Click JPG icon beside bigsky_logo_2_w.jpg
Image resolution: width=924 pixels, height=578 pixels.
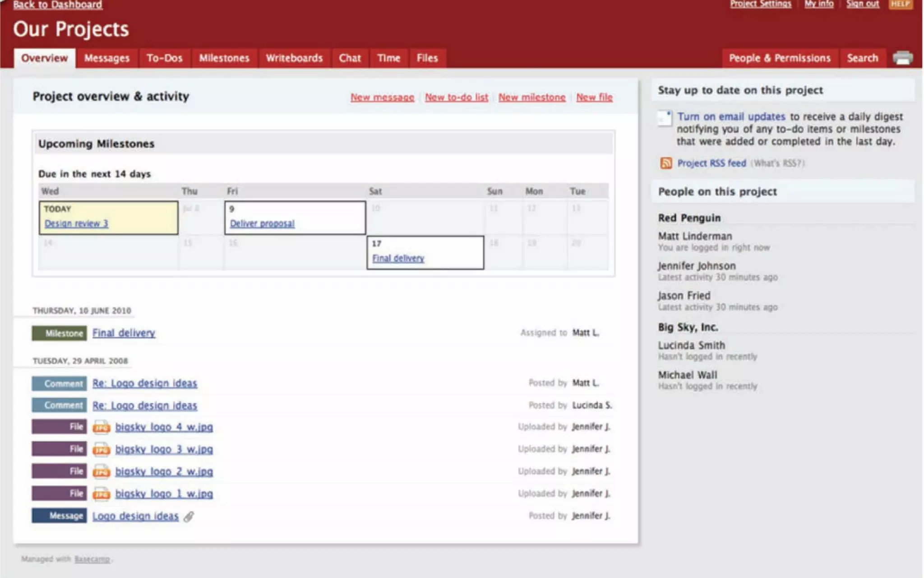pyautogui.click(x=101, y=471)
